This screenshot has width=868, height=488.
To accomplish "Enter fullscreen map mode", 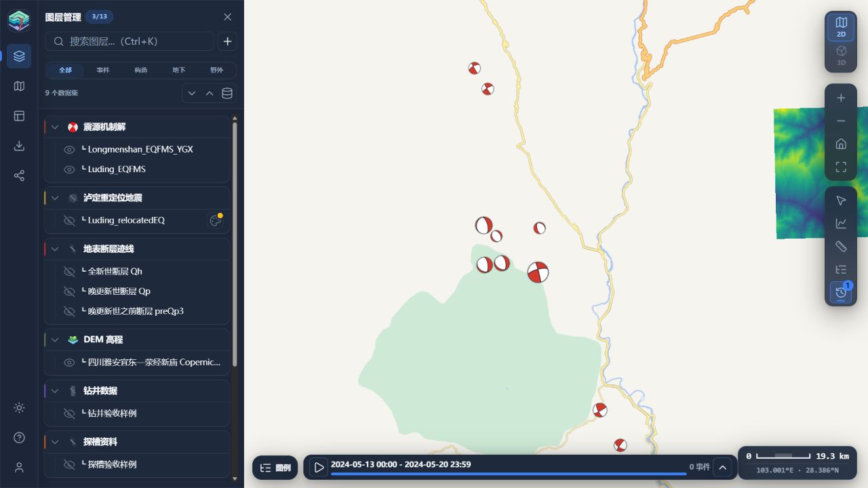I will click(841, 167).
